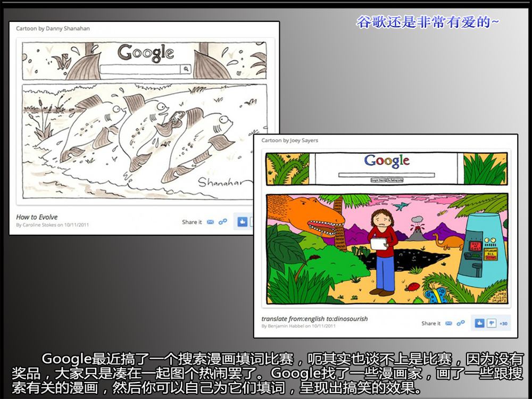This screenshot has height=399, width=532.
Task: Click the slide title '谷歌还是非常有爱的~'
Action: tap(428, 22)
